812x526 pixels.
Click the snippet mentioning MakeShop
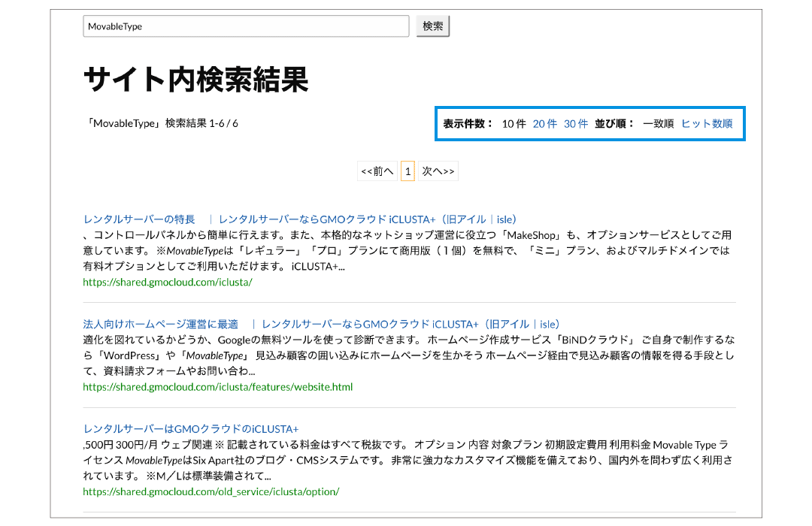pos(408,250)
